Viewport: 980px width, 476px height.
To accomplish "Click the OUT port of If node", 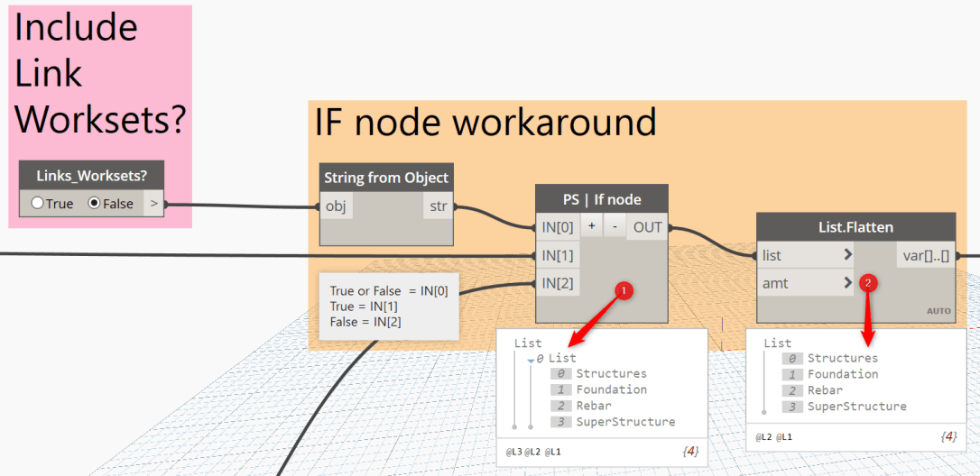I will [x=647, y=227].
